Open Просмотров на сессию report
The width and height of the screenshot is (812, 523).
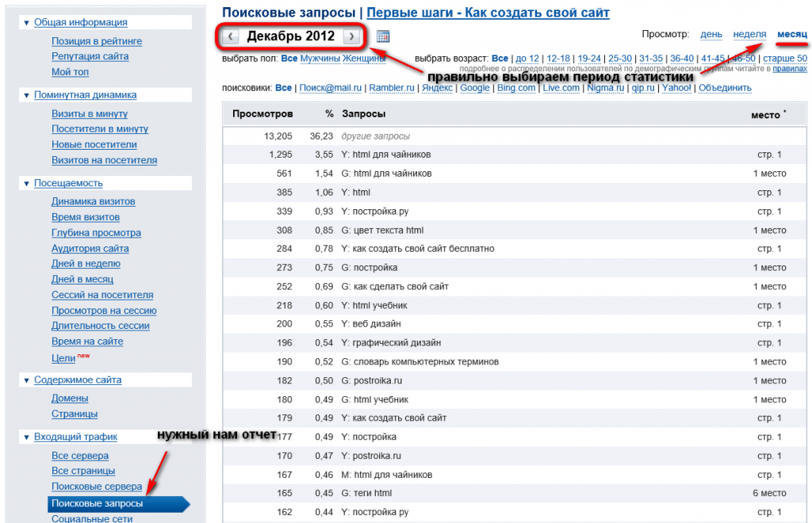coord(104,311)
